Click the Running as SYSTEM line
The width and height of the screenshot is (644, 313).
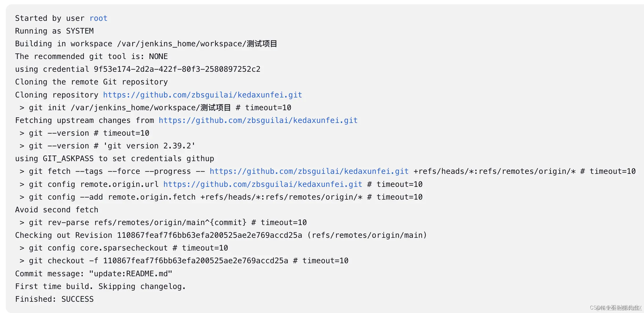[x=54, y=31]
